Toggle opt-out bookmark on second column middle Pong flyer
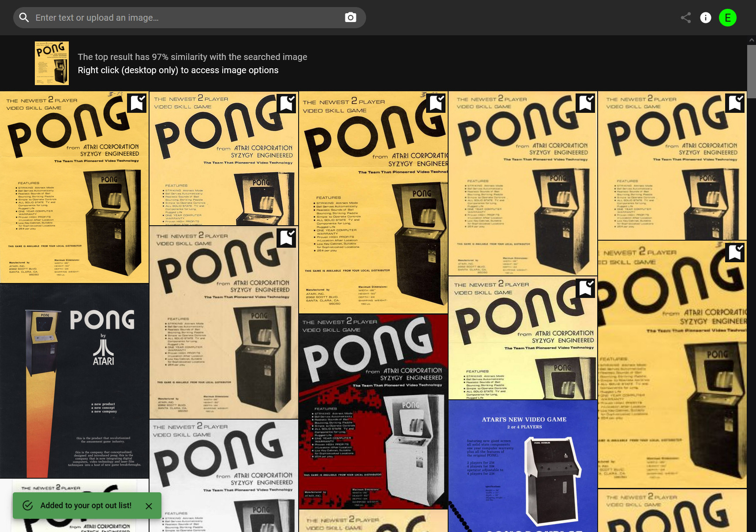 (x=287, y=238)
